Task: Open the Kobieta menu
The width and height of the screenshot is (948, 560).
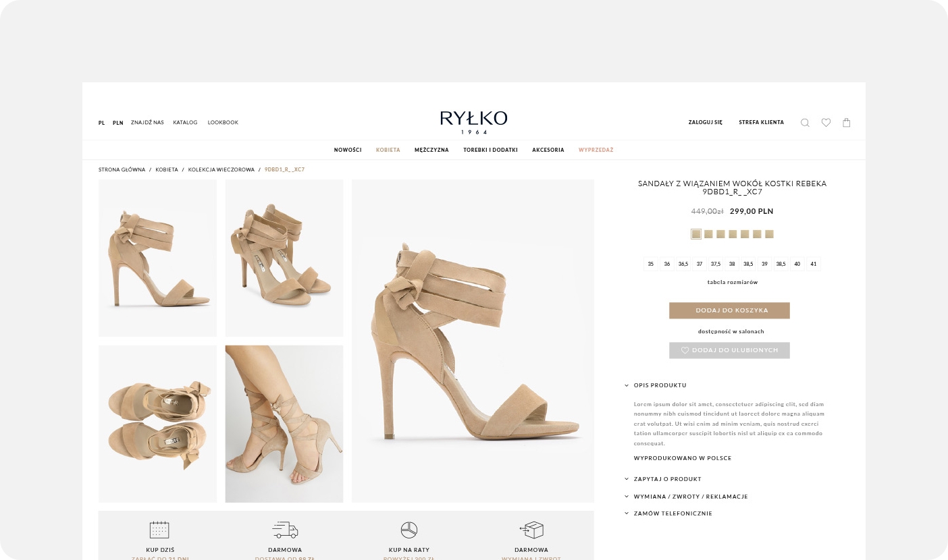Action: click(388, 150)
